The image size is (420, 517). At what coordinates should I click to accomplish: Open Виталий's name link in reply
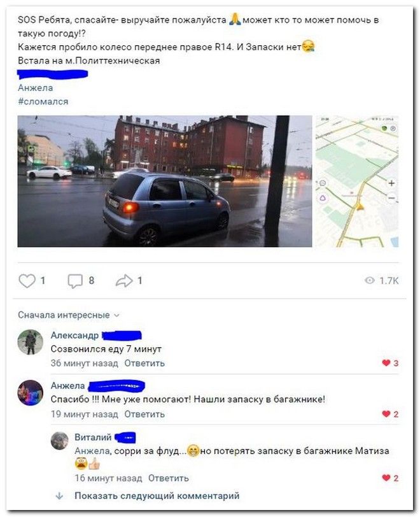93,437
